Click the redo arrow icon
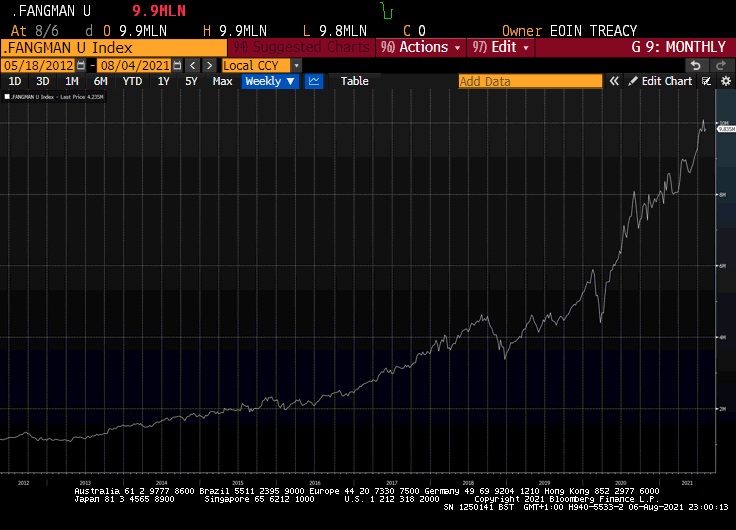The height and width of the screenshot is (530, 736). pyautogui.click(x=720, y=65)
